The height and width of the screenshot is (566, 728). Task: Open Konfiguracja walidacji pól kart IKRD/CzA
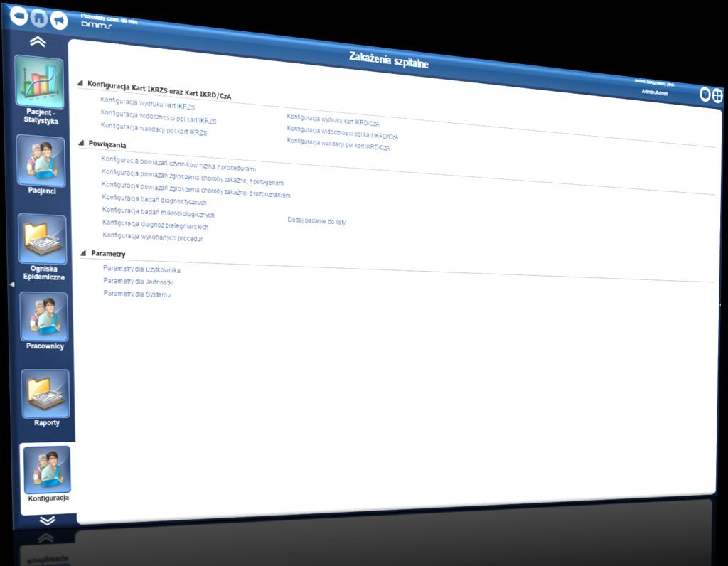point(338,144)
